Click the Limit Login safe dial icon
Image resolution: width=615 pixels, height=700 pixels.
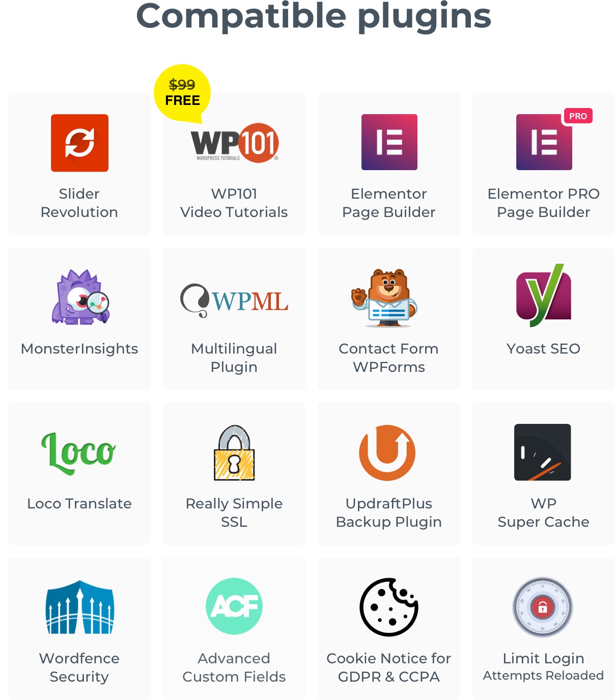(543, 607)
